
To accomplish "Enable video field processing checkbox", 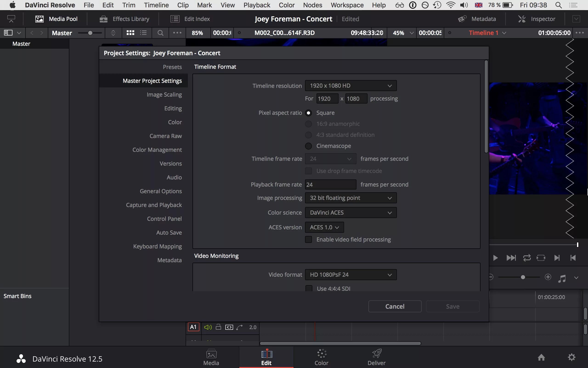I will tap(308, 239).
